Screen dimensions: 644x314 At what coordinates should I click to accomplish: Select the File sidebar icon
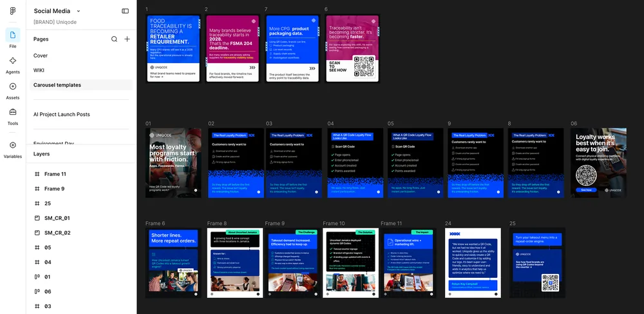(13, 35)
